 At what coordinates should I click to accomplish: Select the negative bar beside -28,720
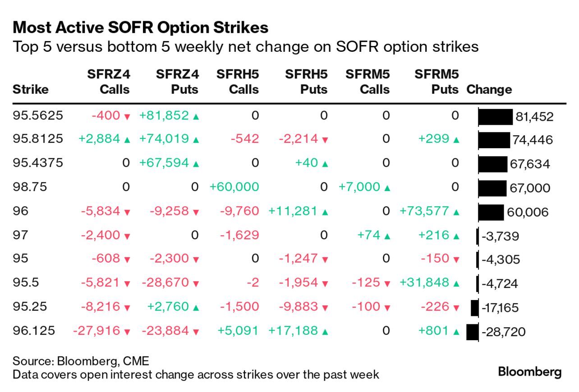pyautogui.click(x=472, y=332)
